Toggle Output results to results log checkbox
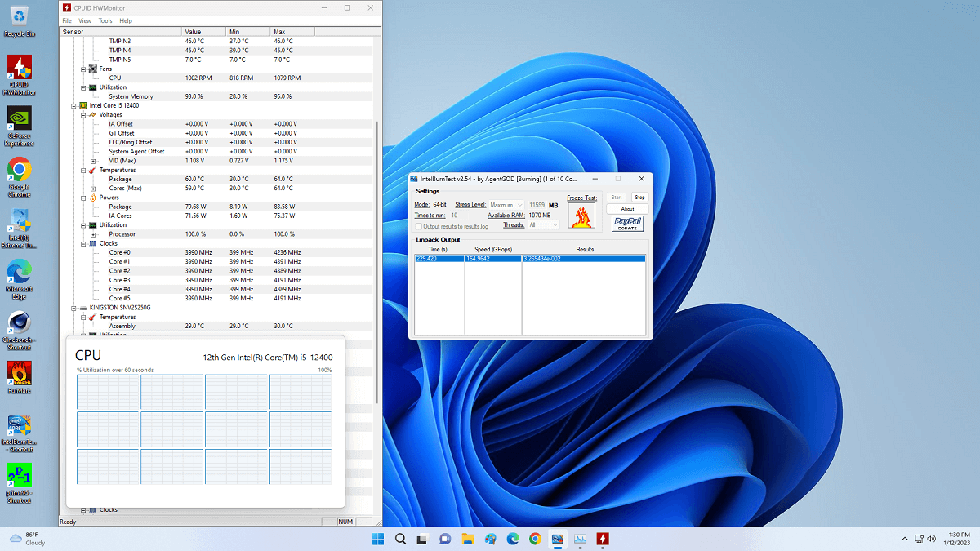Image resolution: width=980 pixels, height=551 pixels. coord(419,226)
